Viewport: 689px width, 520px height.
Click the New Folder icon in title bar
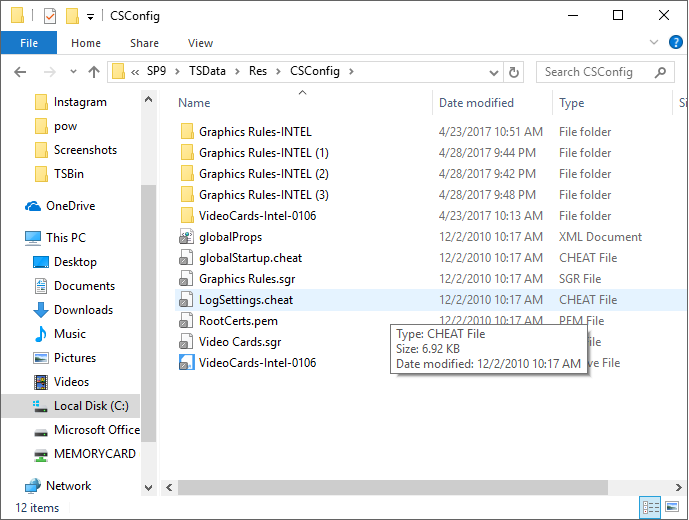[x=72, y=16]
